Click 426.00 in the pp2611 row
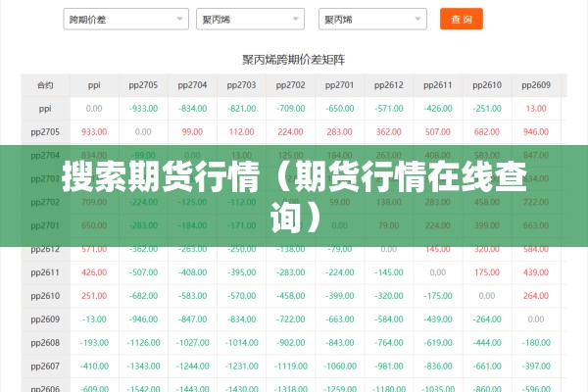Screen dimensions: 588x392 click(x=94, y=272)
